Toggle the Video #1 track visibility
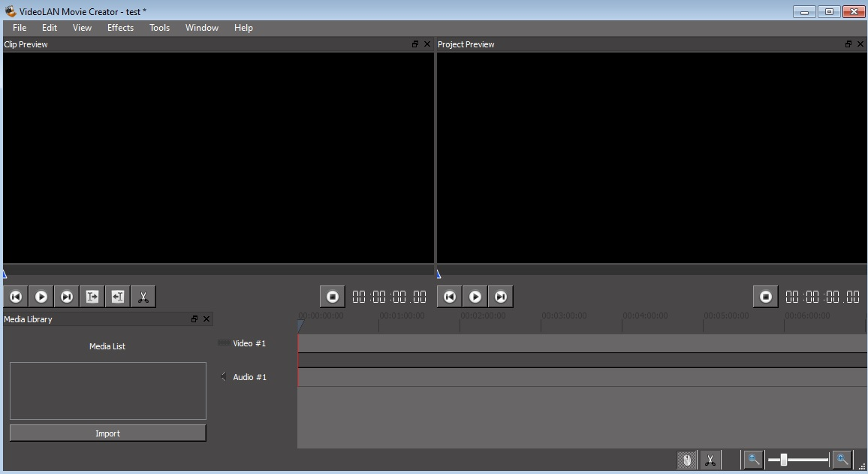The image size is (868, 474). pyautogui.click(x=224, y=343)
